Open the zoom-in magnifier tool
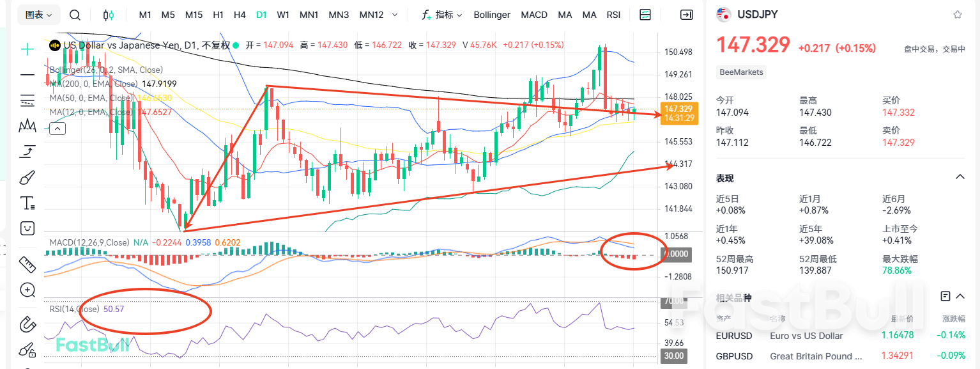 pos(27,290)
